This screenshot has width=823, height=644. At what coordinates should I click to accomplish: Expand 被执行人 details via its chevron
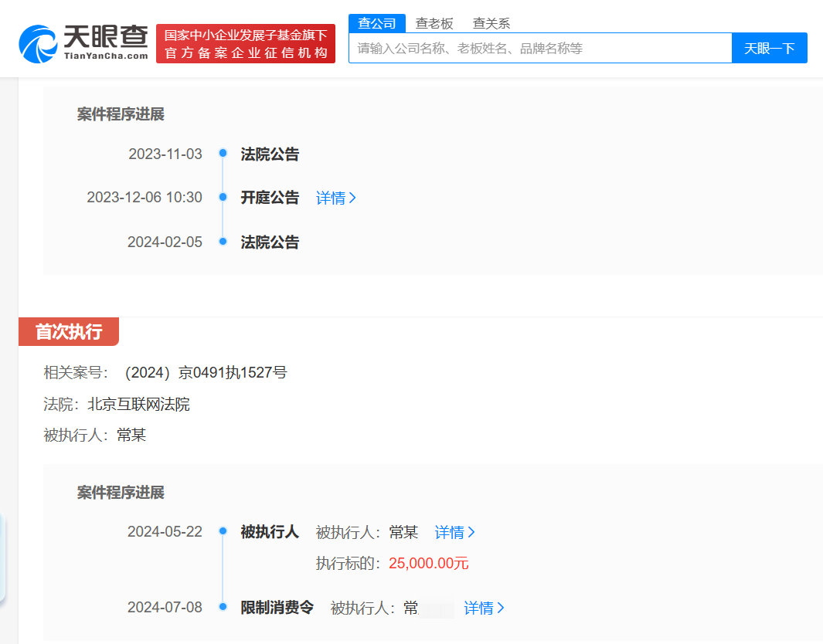[454, 532]
